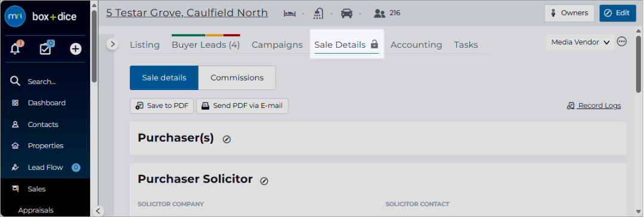Click the contacts count people icon
Image resolution: width=644 pixels, height=217 pixels.
tap(379, 14)
